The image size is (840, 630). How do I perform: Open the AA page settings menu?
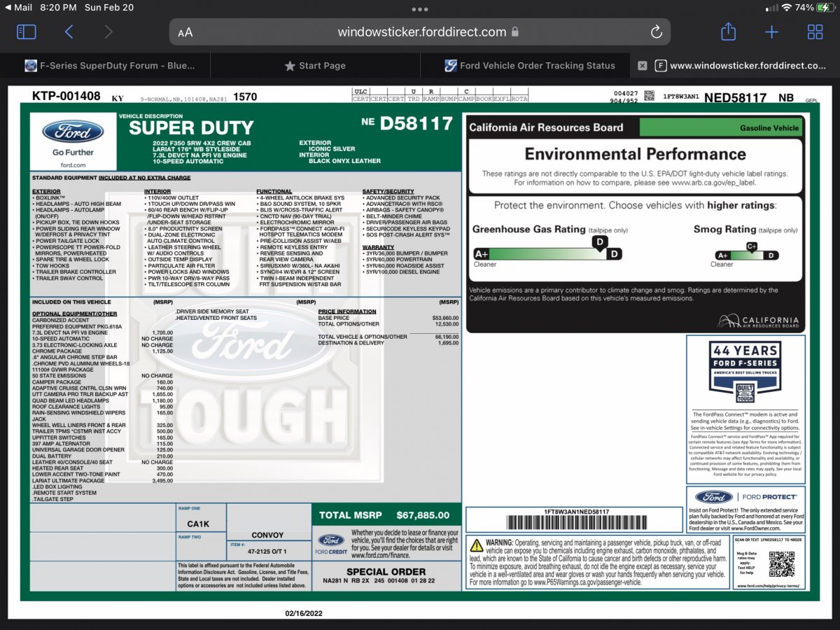point(185,32)
